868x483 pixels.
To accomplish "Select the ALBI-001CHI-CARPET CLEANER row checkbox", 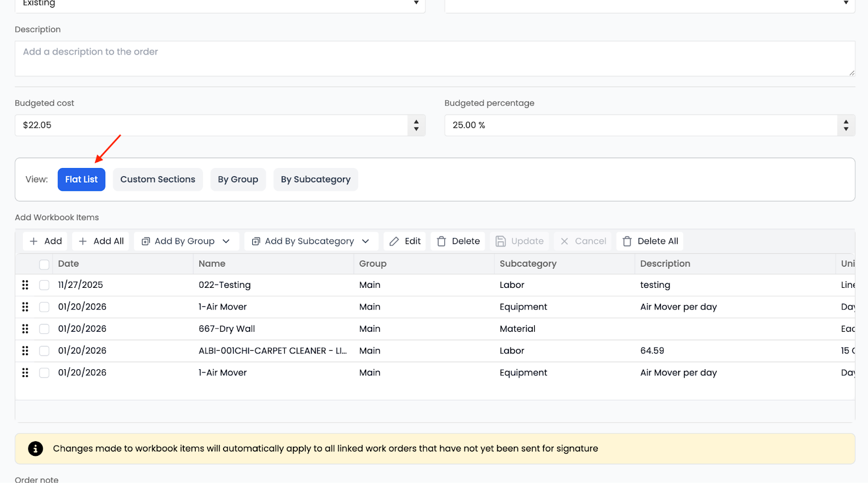I will [44, 351].
